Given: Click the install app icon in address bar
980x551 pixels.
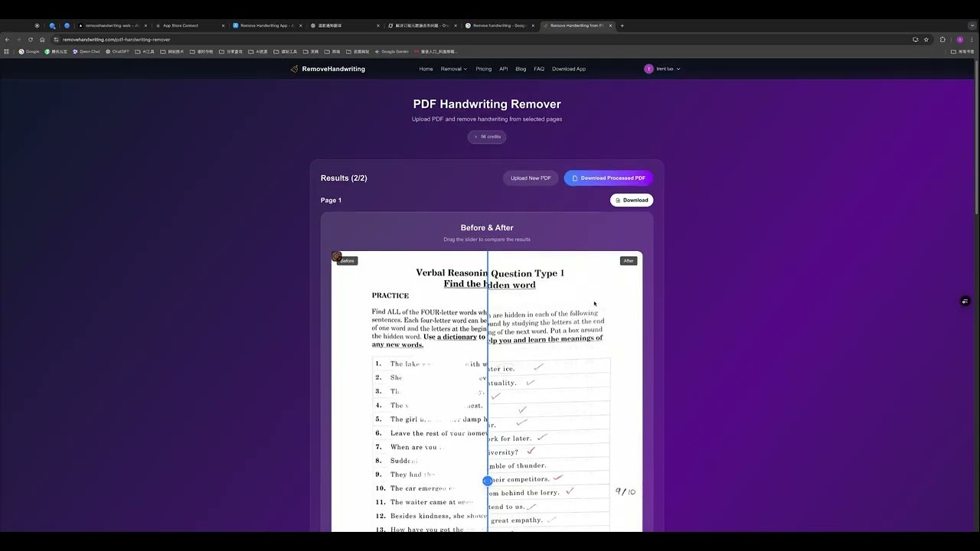Looking at the screenshot, I should 915,39.
